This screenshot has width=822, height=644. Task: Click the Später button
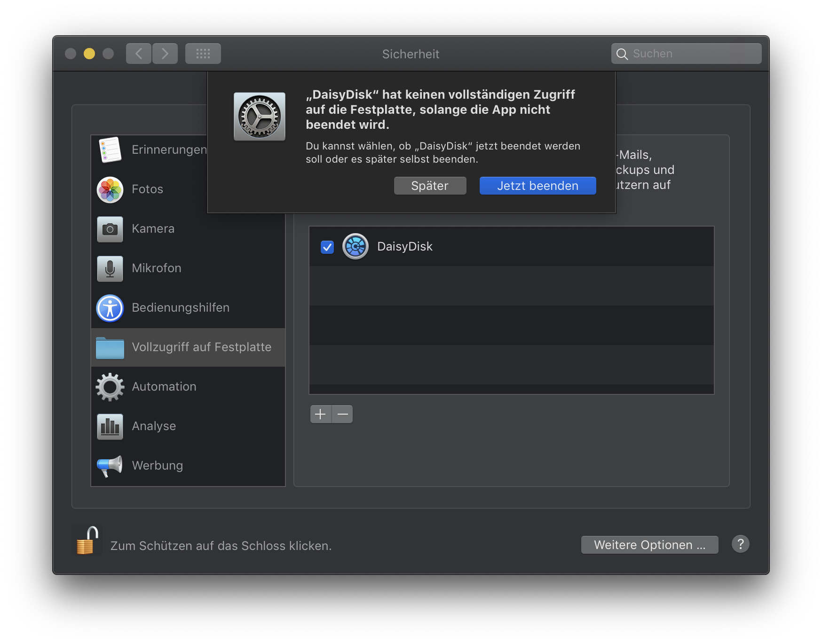[x=430, y=186]
